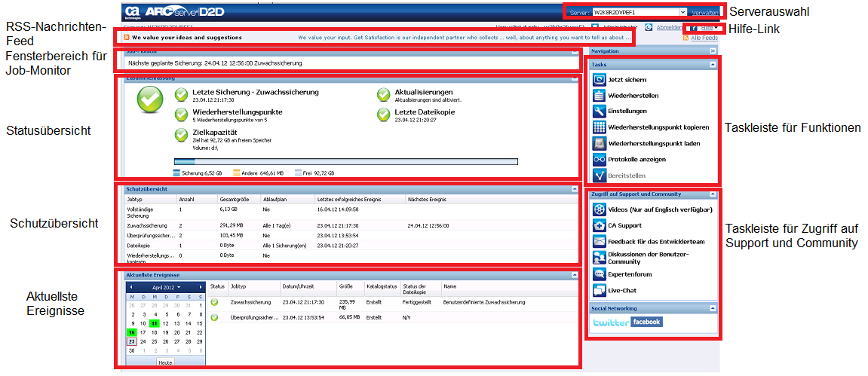This screenshot has width=868, height=376.
Task: Click the Wiederherstellungspunkt laden icon
Action: (600, 143)
